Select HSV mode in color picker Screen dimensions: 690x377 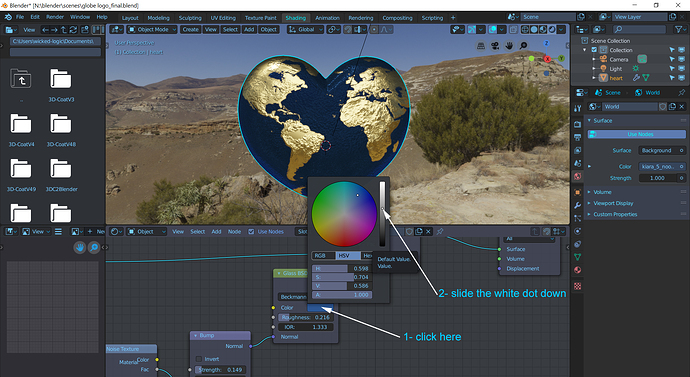348,256
